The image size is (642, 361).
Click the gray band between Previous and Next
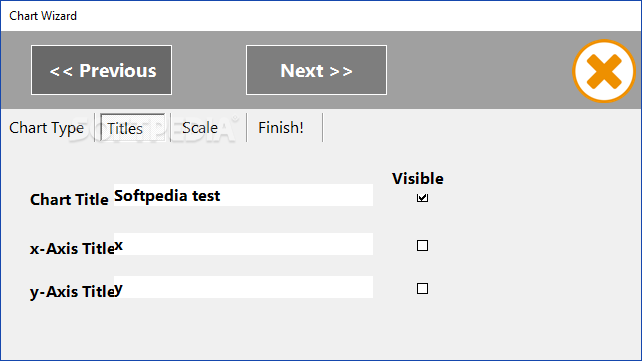[209, 70]
